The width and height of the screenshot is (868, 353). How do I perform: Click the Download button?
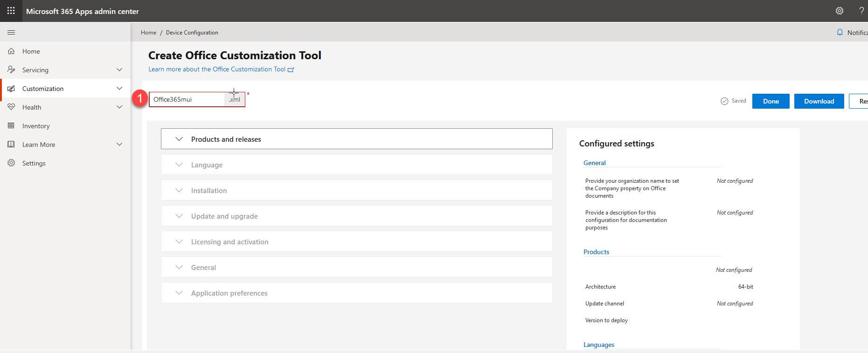tap(819, 101)
